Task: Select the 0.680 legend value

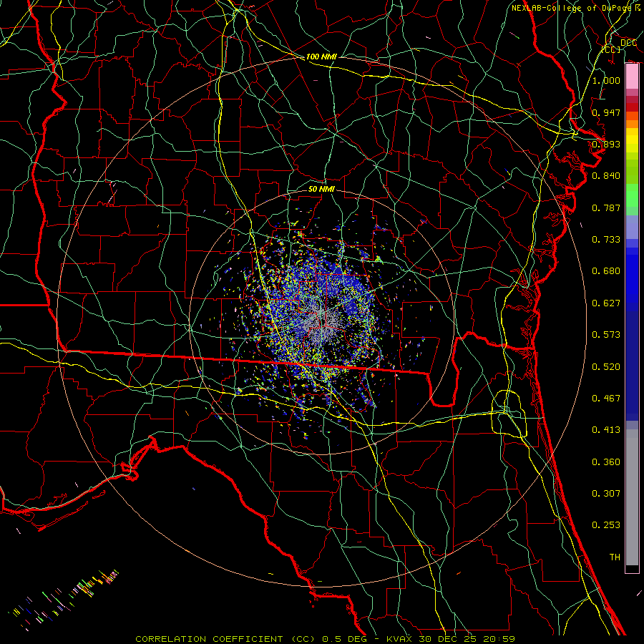Action: 606,271
